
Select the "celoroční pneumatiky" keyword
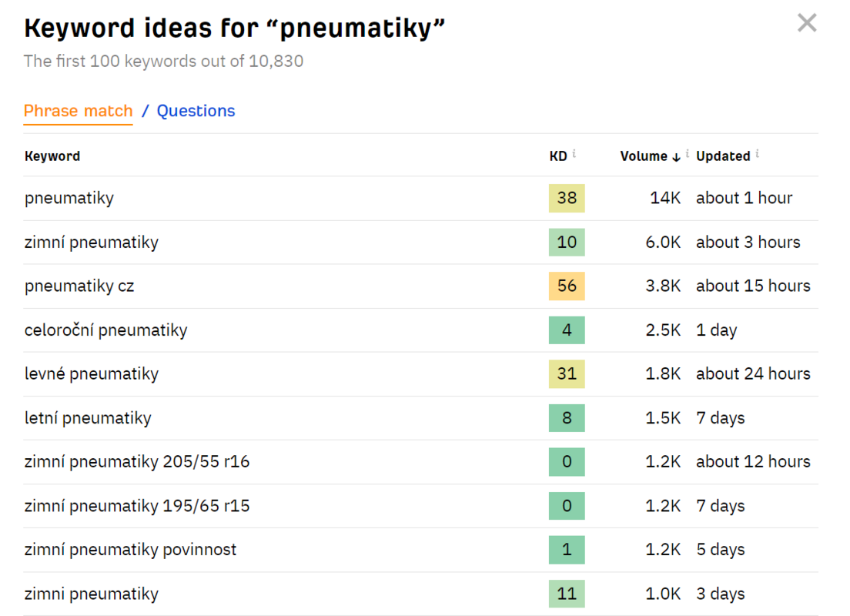pos(105,330)
